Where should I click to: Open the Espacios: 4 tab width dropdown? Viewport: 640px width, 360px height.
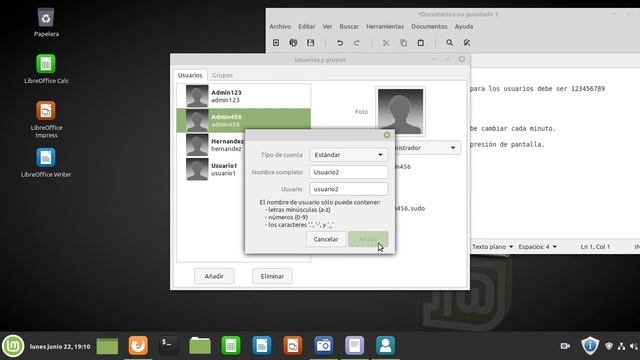pyautogui.click(x=537, y=247)
